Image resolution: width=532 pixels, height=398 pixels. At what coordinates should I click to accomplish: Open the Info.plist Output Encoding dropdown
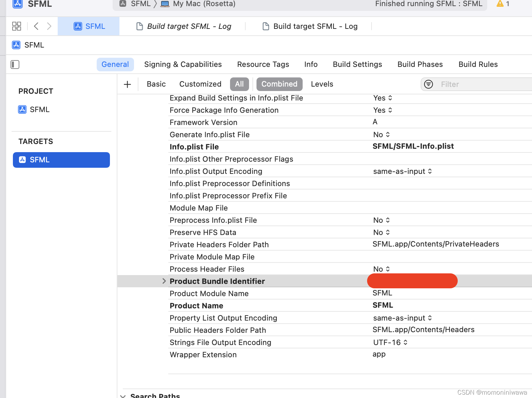[x=402, y=171]
